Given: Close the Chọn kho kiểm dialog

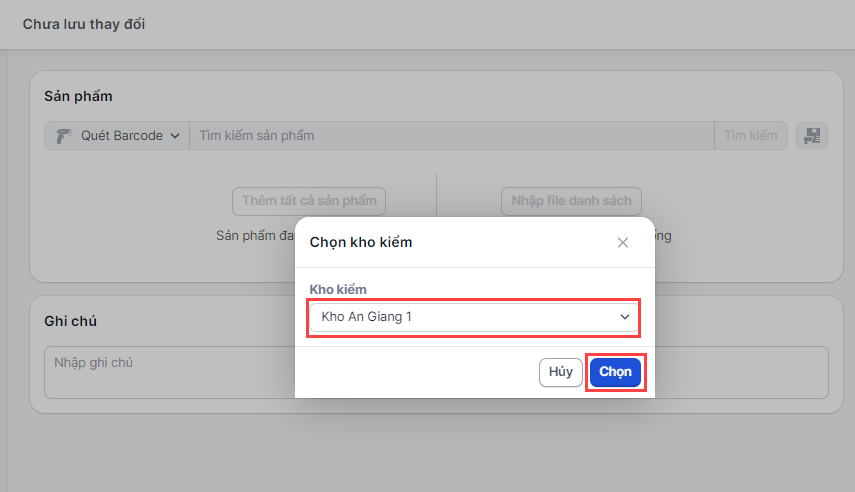Looking at the screenshot, I should [x=623, y=243].
